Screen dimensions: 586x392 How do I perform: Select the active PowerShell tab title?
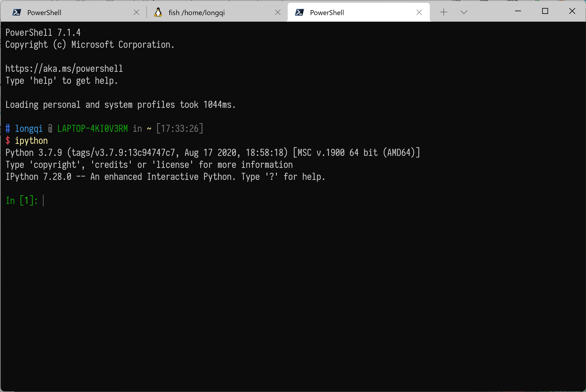(327, 12)
